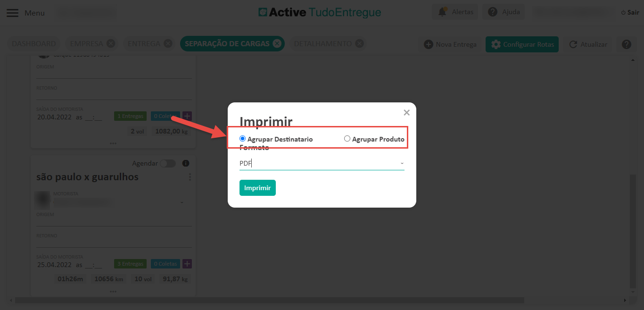The width and height of the screenshot is (644, 310).
Task: Open three-dot options for são paulo x guarulhos
Action: tap(190, 177)
